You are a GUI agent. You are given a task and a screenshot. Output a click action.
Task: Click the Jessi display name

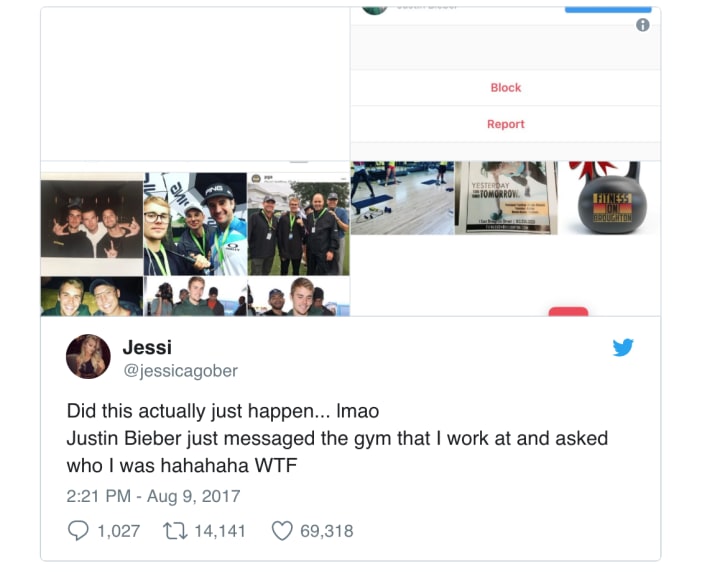click(x=147, y=348)
